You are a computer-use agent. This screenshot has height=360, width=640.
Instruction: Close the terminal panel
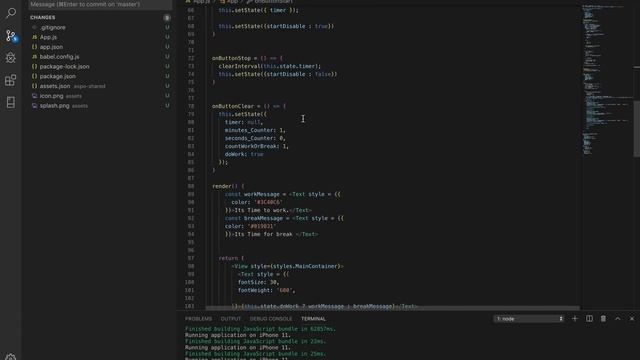632,318
